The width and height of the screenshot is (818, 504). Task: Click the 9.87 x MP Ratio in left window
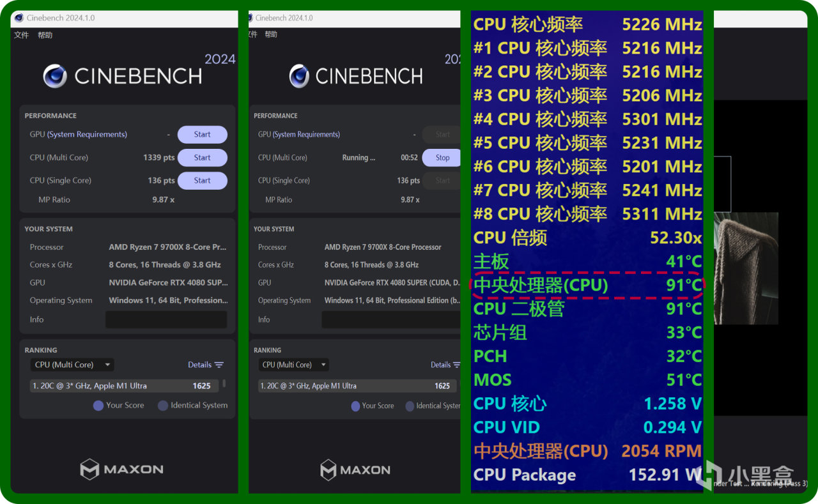(163, 199)
